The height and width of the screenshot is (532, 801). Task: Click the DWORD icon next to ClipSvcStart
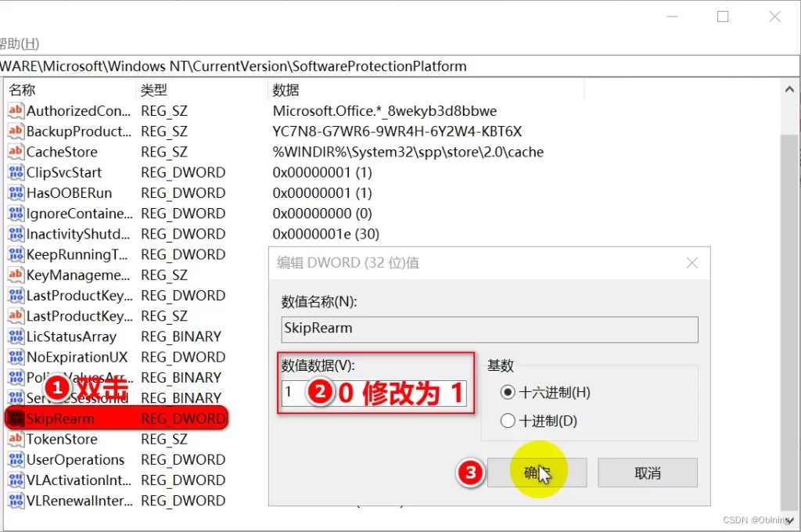coord(15,172)
